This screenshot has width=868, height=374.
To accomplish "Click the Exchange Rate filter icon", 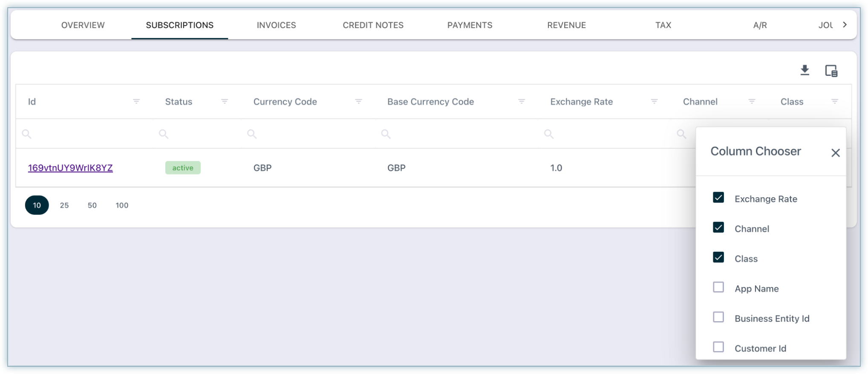I will point(654,101).
